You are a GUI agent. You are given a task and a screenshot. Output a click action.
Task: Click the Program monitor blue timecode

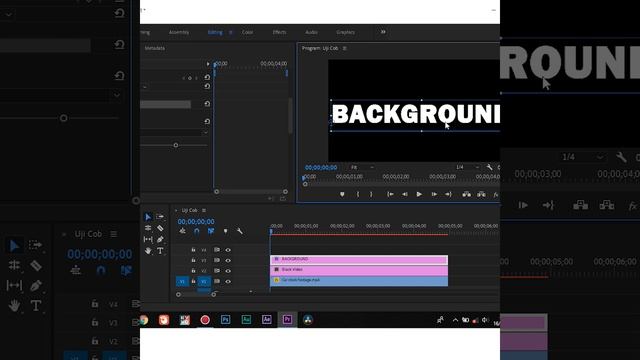click(x=321, y=167)
